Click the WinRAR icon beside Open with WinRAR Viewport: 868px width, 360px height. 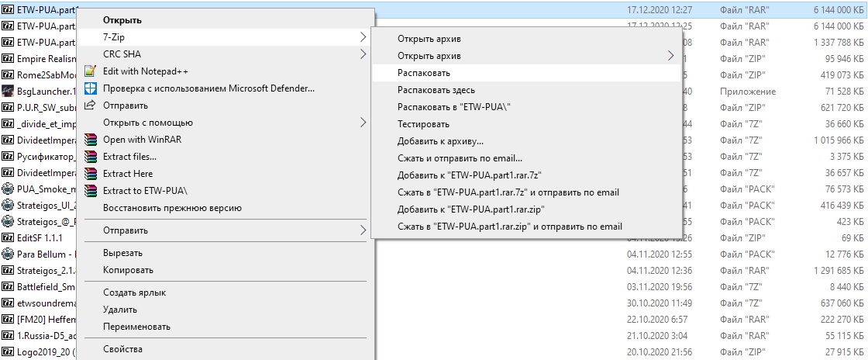[x=90, y=140]
